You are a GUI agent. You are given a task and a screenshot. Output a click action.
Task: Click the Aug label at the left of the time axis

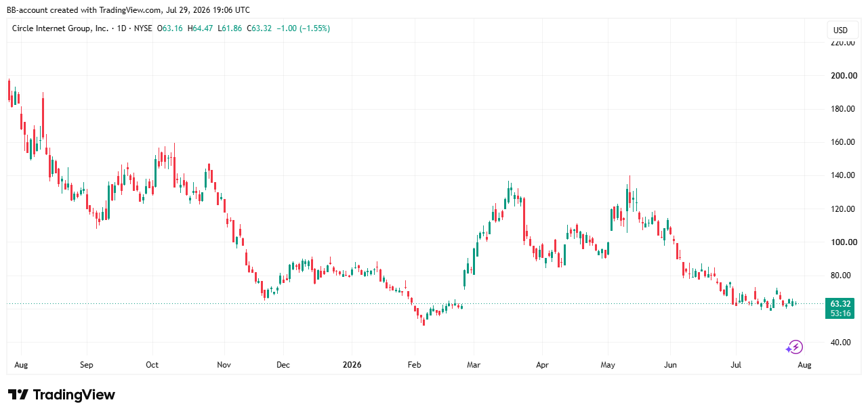21,365
